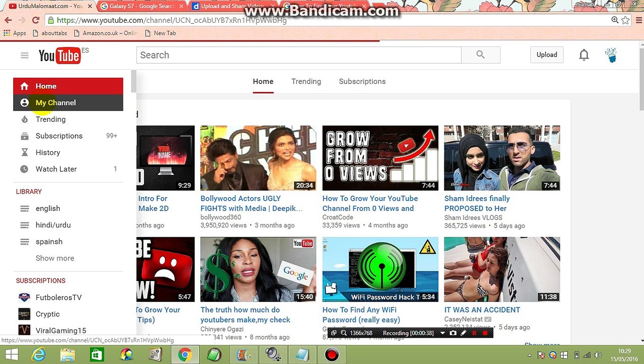The image size is (644, 364).
Task: Take a Bandicam screenshot with camera icon
Action: (x=453, y=333)
